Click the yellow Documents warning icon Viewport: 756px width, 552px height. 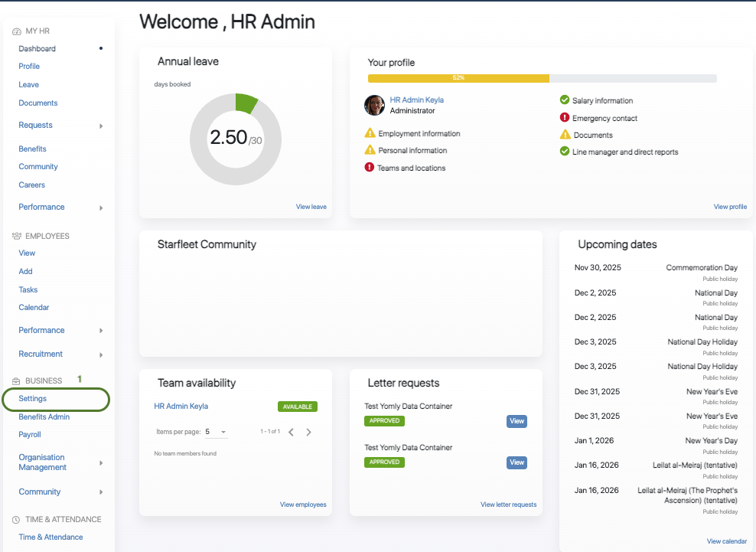pyautogui.click(x=565, y=136)
